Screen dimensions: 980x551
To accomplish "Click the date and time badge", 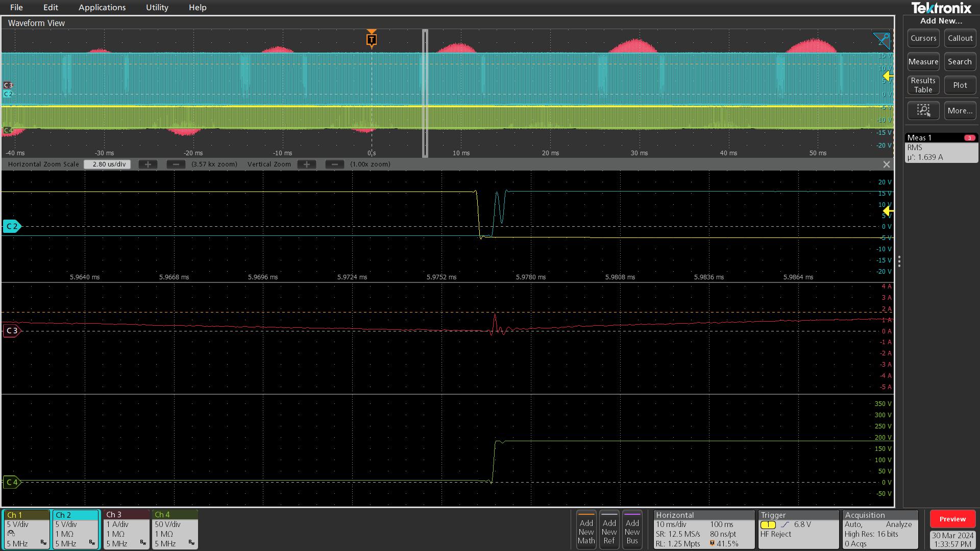I will 952,540.
